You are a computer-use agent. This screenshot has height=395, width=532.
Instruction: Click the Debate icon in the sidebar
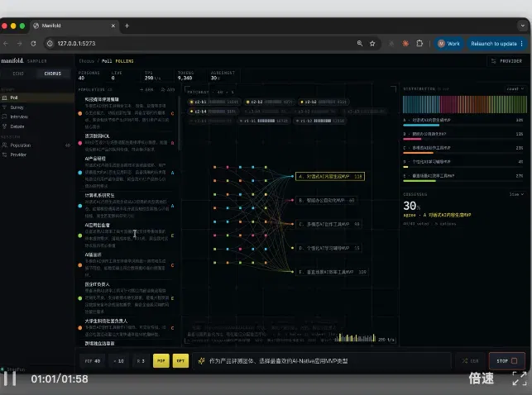coord(4,126)
